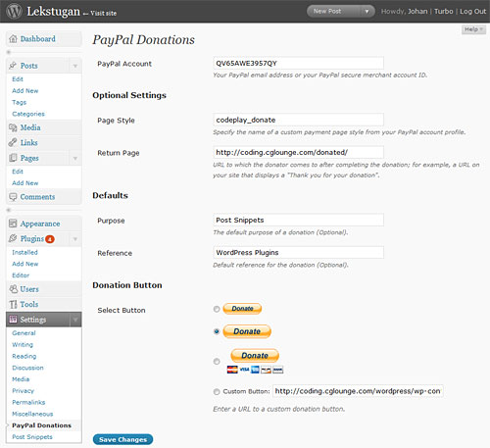Open the Media library icon
Viewport: 490px width, 448px height.
pos(13,127)
